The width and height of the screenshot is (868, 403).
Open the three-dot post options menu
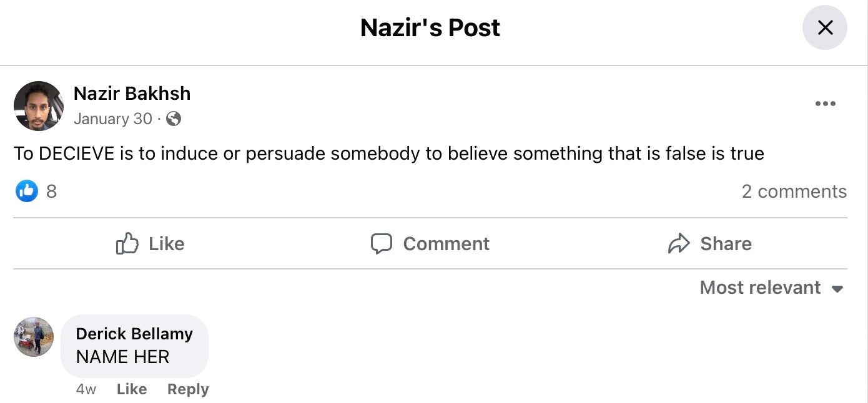825,104
